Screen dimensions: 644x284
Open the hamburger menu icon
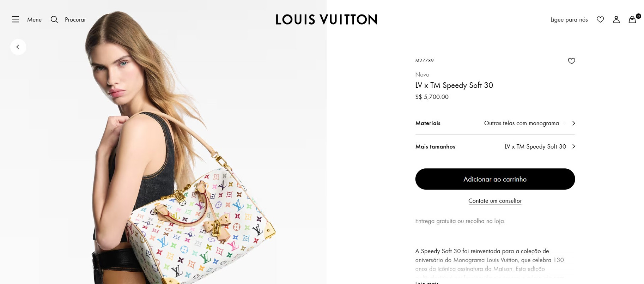coord(15,19)
